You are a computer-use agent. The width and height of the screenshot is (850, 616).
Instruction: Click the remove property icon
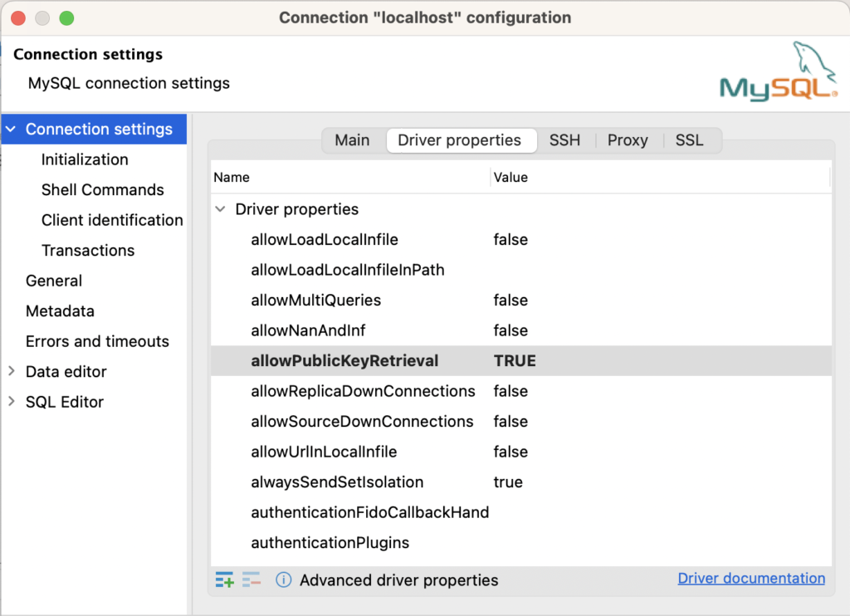click(x=252, y=579)
